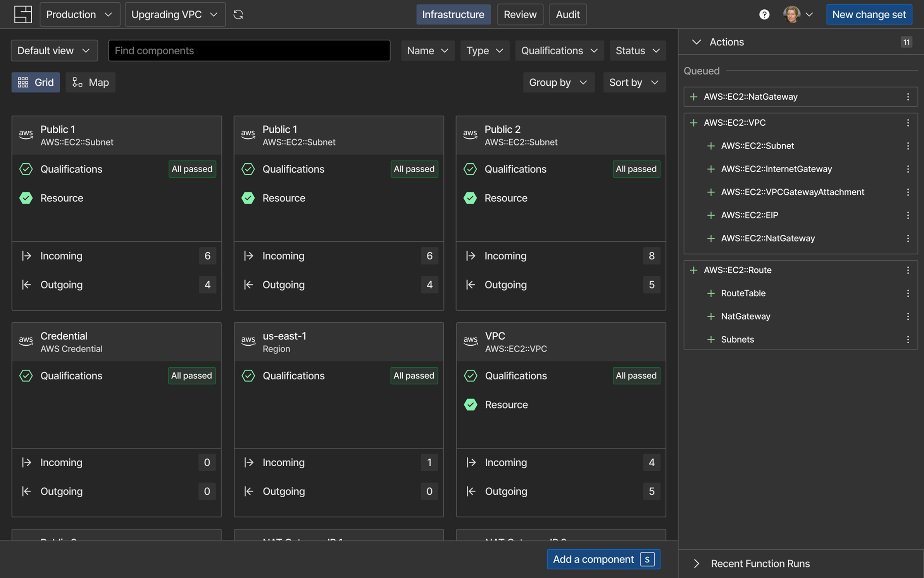Open the Status filter dropdown

pos(638,50)
